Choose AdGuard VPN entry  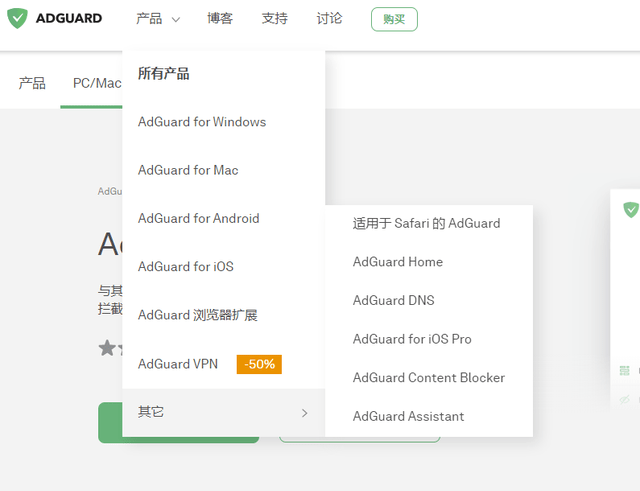178,364
